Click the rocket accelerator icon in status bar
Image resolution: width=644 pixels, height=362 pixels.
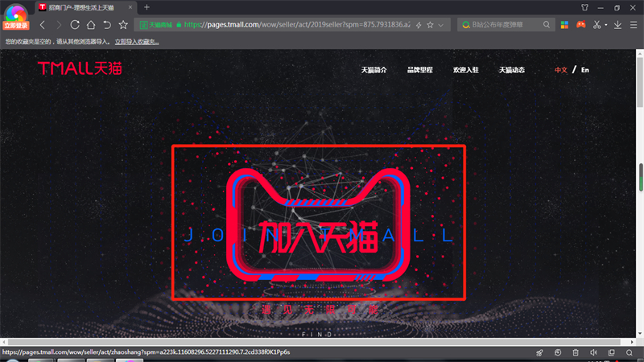(539, 352)
